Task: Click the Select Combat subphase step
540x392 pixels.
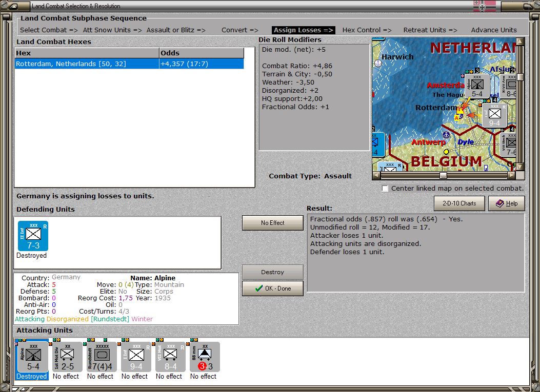Action: 49,30
